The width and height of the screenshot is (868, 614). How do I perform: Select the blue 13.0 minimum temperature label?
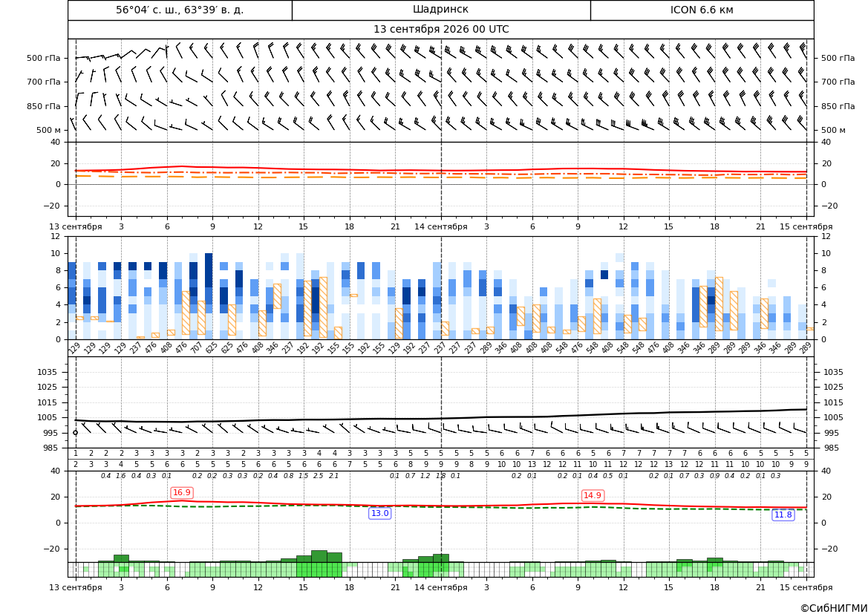coord(379,513)
